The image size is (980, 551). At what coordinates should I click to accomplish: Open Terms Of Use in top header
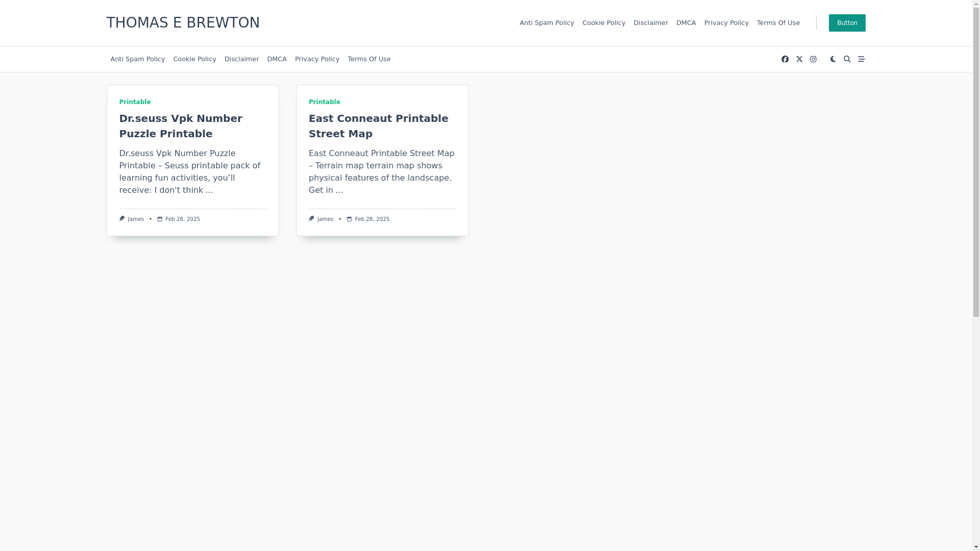[x=778, y=23]
